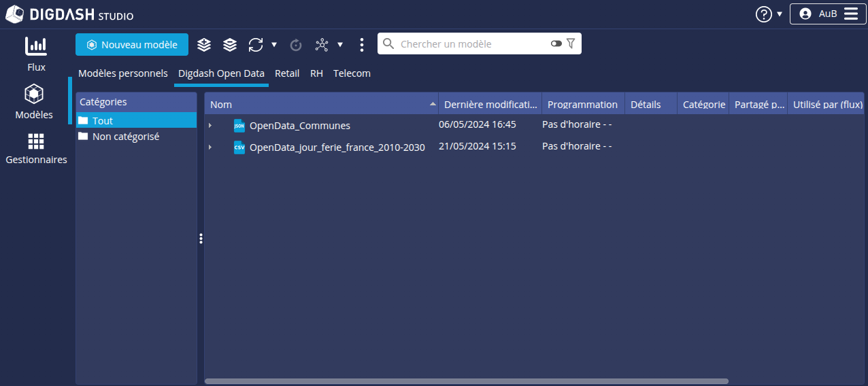
Task: Expand the OpenData_jour_ferie_france row
Action: (210, 147)
